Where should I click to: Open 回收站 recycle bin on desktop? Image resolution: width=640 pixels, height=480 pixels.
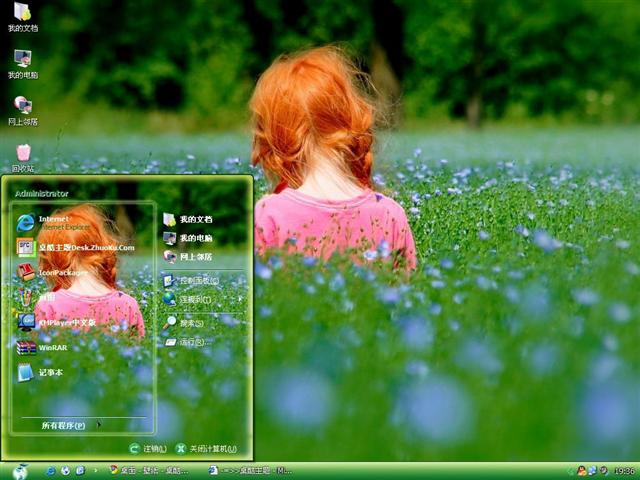23,158
